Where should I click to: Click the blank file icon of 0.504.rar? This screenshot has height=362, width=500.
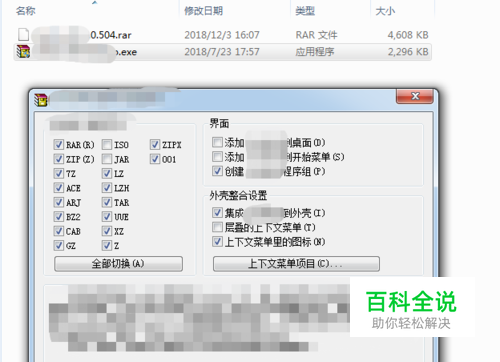click(x=23, y=35)
